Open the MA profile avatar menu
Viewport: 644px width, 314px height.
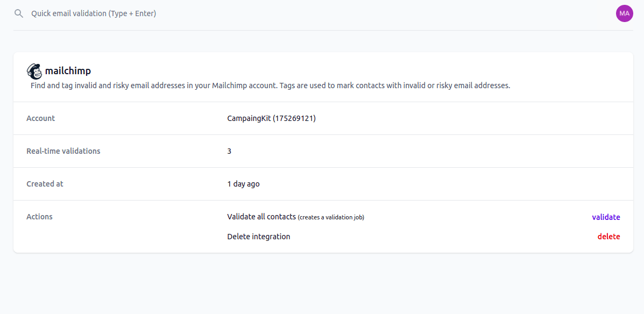(x=624, y=13)
